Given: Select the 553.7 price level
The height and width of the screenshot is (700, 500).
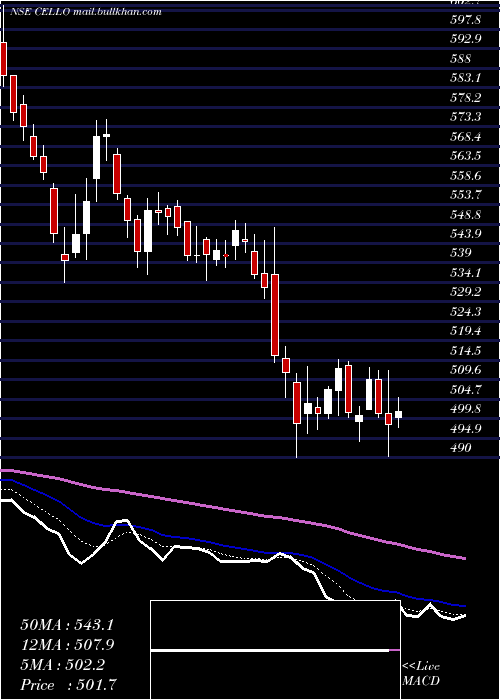Looking at the screenshot, I should 465,195.
